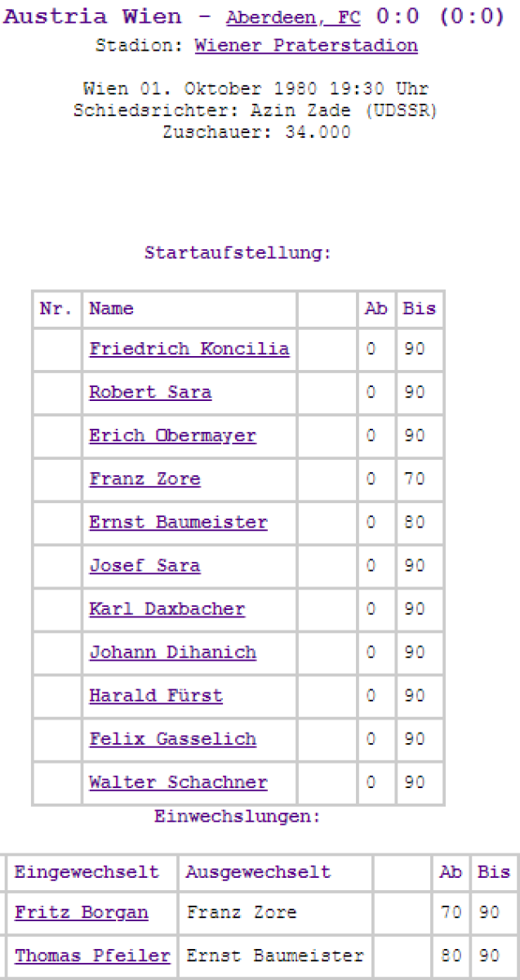Open substitute Fritz Borgan's page
Screen dimensions: 520x980
82,913
